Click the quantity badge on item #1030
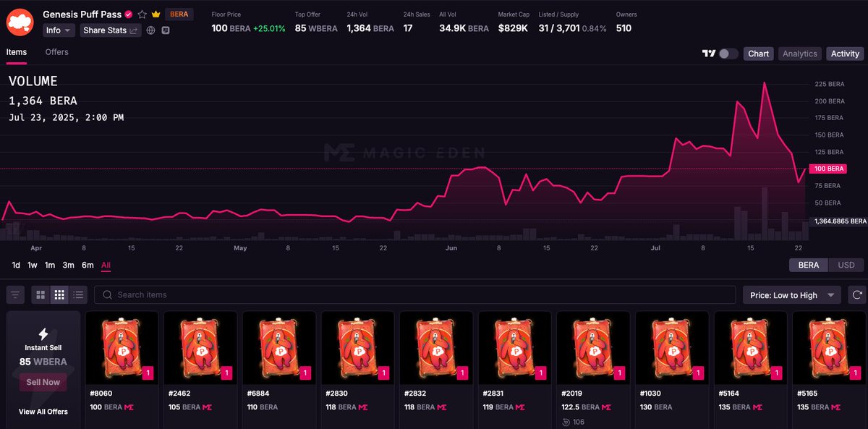868x429 pixels. (697, 373)
